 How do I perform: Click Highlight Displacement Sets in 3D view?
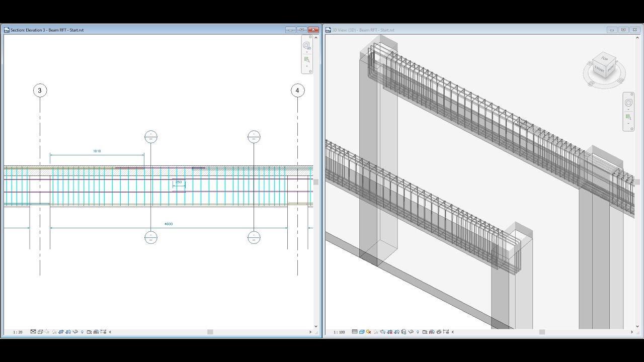click(439, 332)
